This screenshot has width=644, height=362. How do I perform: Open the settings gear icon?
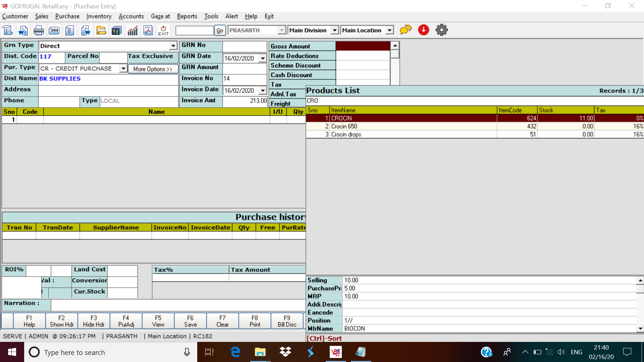[x=441, y=30]
